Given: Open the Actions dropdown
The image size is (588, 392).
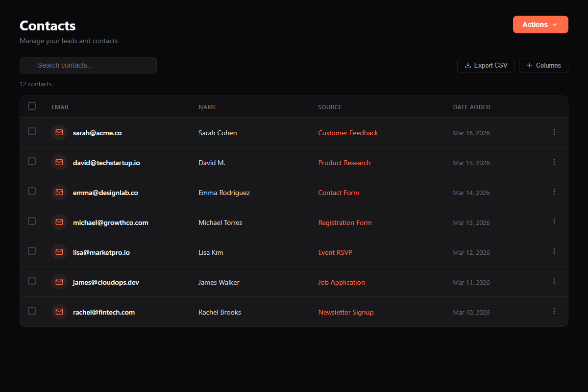Looking at the screenshot, I should point(540,24).
